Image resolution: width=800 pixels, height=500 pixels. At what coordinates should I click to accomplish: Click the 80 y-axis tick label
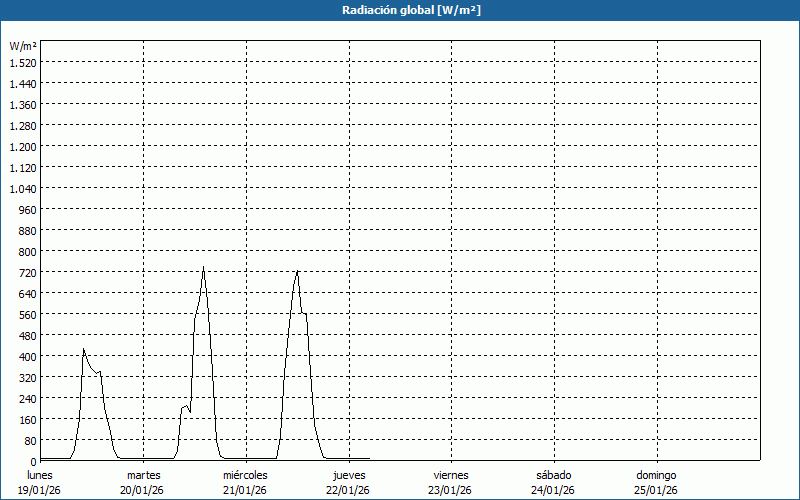(30, 440)
